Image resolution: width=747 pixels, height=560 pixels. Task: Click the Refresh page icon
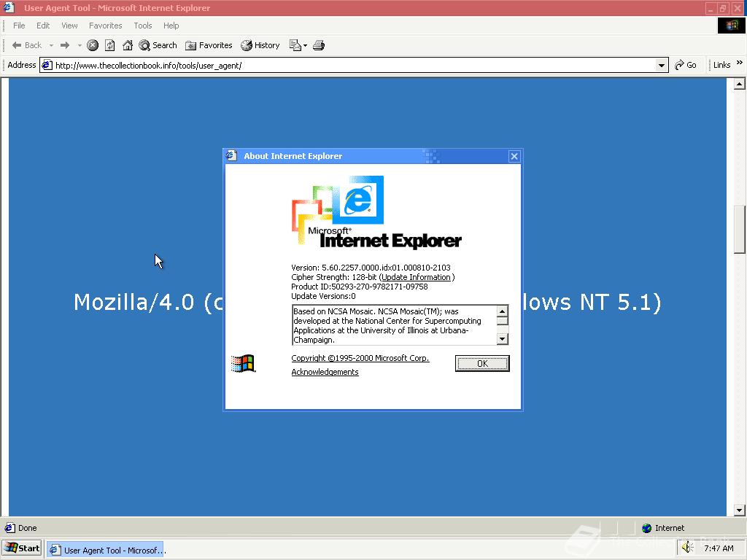click(110, 45)
